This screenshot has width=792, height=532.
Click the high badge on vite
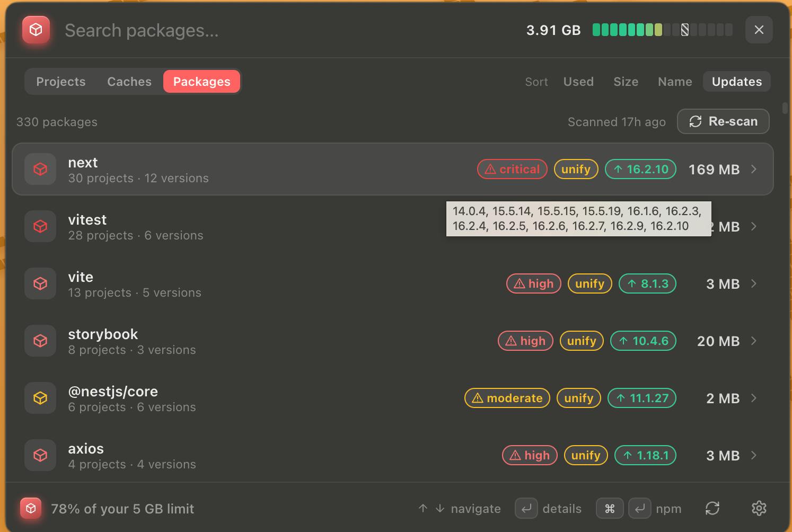coord(534,283)
